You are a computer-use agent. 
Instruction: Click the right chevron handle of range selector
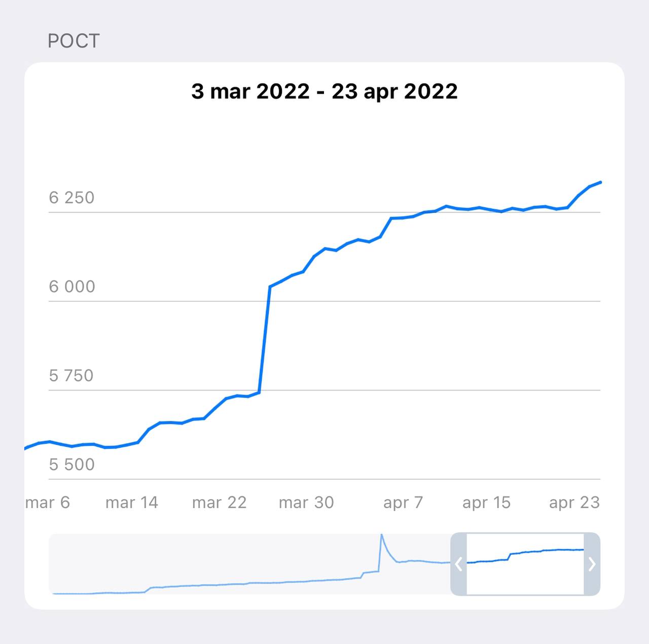coord(592,564)
